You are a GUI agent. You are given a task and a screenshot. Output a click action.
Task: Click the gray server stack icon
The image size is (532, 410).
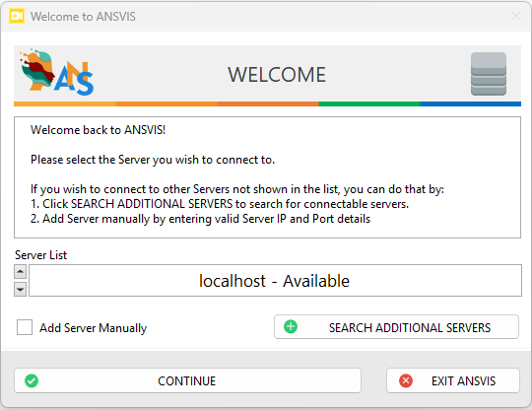pyautogui.click(x=489, y=74)
